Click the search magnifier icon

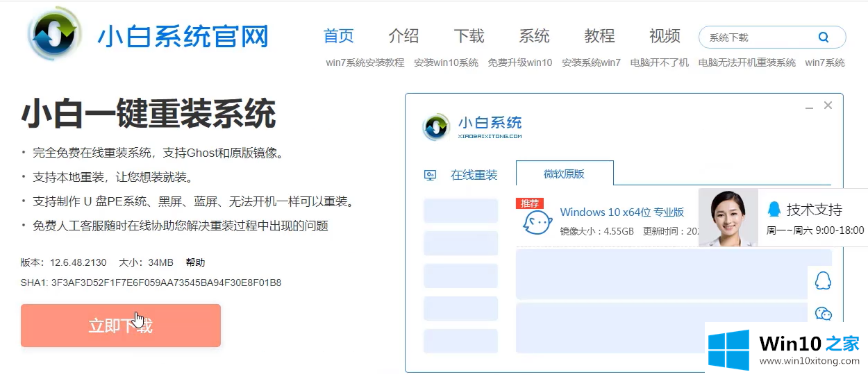point(824,37)
